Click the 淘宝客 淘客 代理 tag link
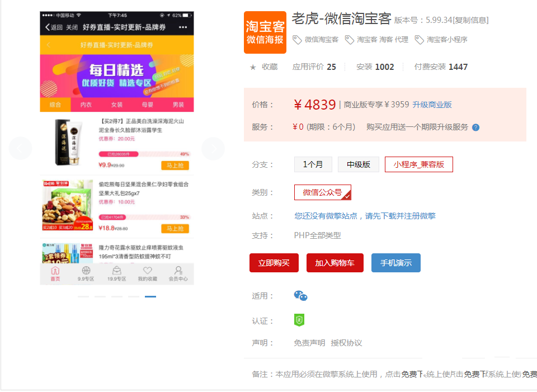 click(383, 40)
